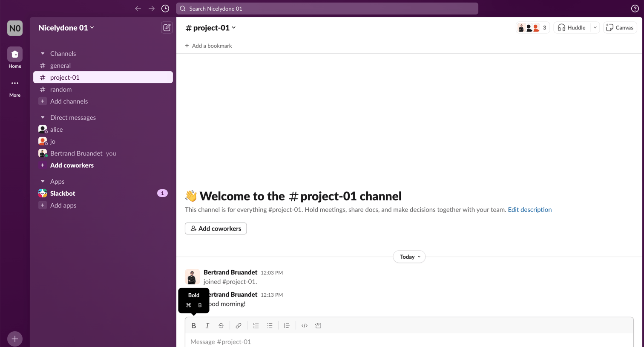Open Help with the question mark icon
The width and height of the screenshot is (644, 347).
[x=635, y=9]
